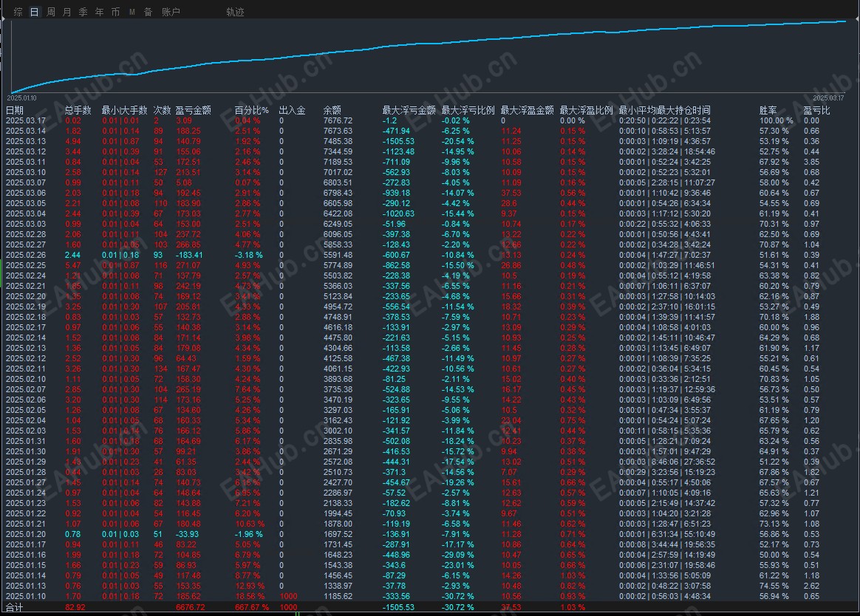Click the 胜率 column header
The height and width of the screenshot is (616, 860).
pyautogui.click(x=768, y=110)
